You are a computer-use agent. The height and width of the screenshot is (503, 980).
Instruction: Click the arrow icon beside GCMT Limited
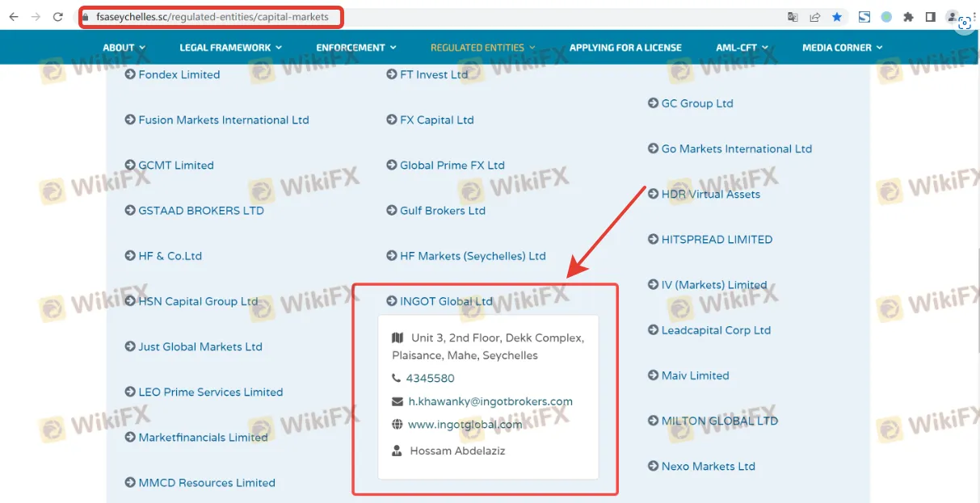(x=130, y=165)
